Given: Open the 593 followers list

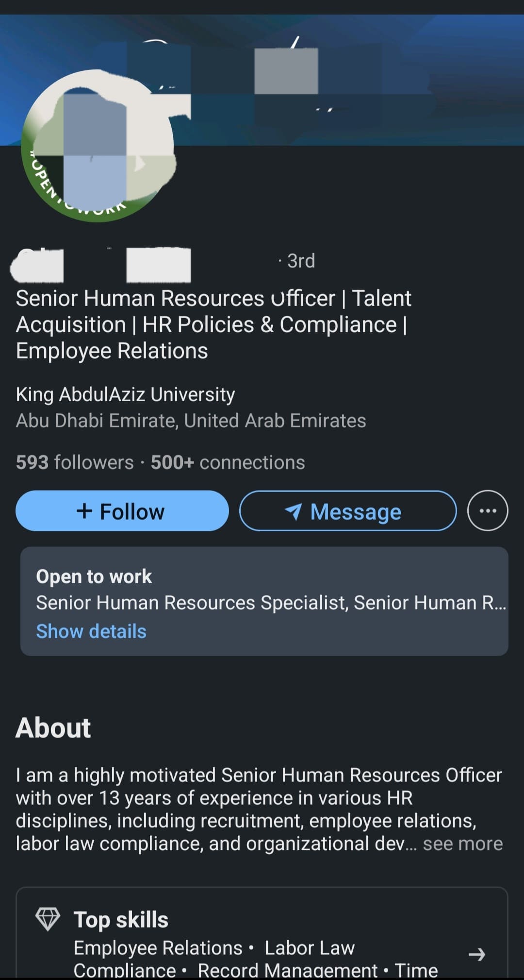Looking at the screenshot, I should [75, 462].
